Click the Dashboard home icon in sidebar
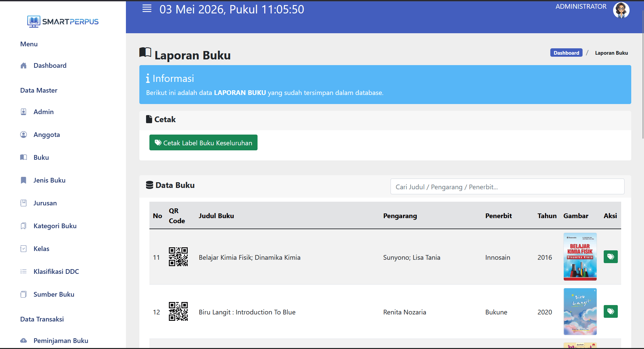The height and width of the screenshot is (349, 644). [x=24, y=65]
